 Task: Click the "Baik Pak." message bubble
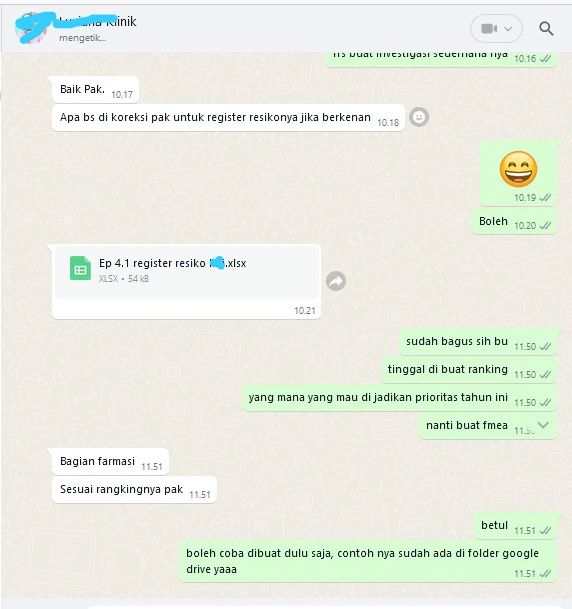95,90
